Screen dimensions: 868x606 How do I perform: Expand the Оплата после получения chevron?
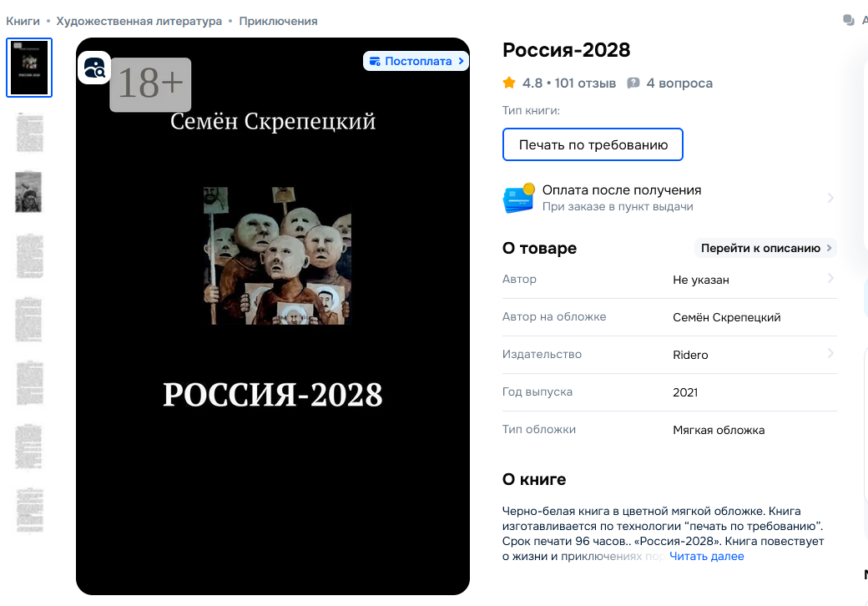point(830,198)
